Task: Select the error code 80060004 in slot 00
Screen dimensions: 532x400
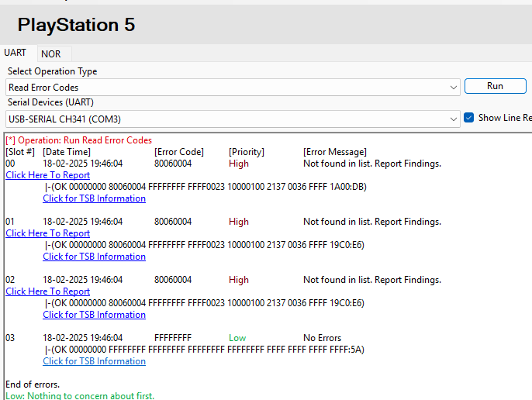Action: 173,164
